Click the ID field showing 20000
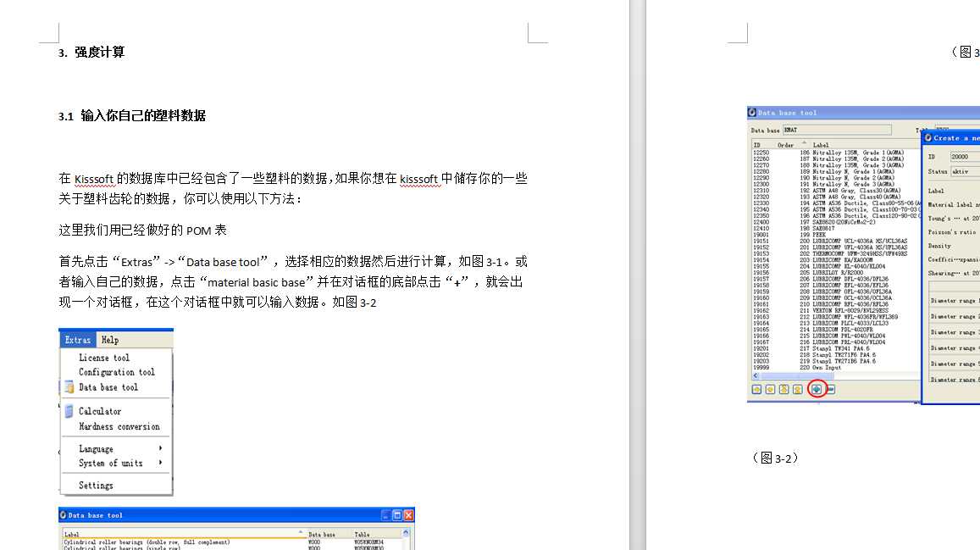980x550 pixels. click(965, 156)
